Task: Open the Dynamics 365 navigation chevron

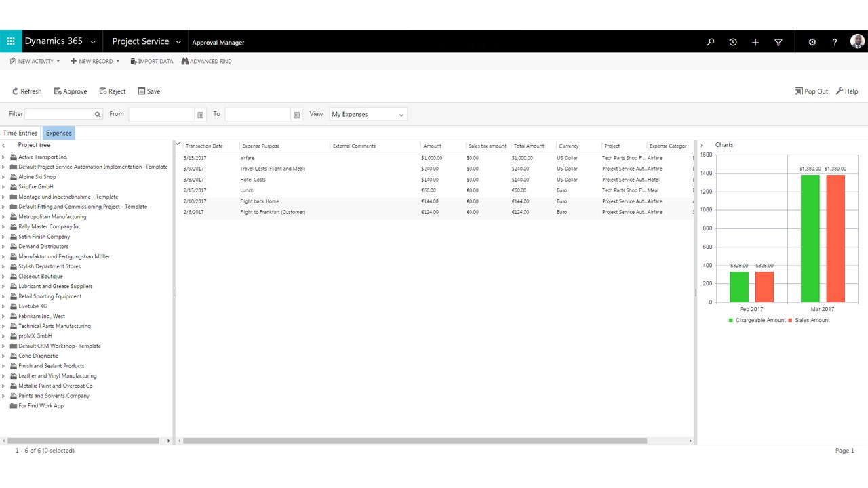Action: 93,42
